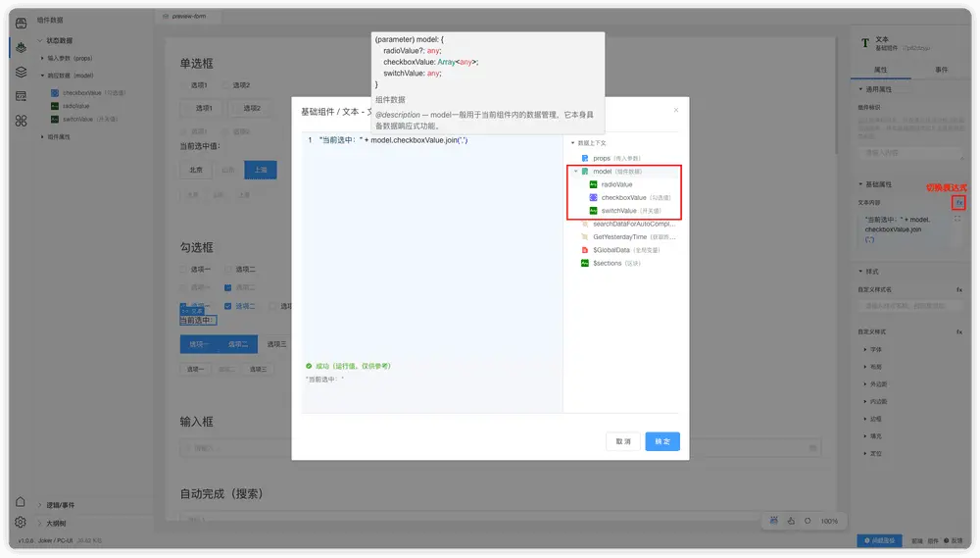Expand the text content editor fullscreen icon
The height and width of the screenshot is (558, 980).
(956, 220)
